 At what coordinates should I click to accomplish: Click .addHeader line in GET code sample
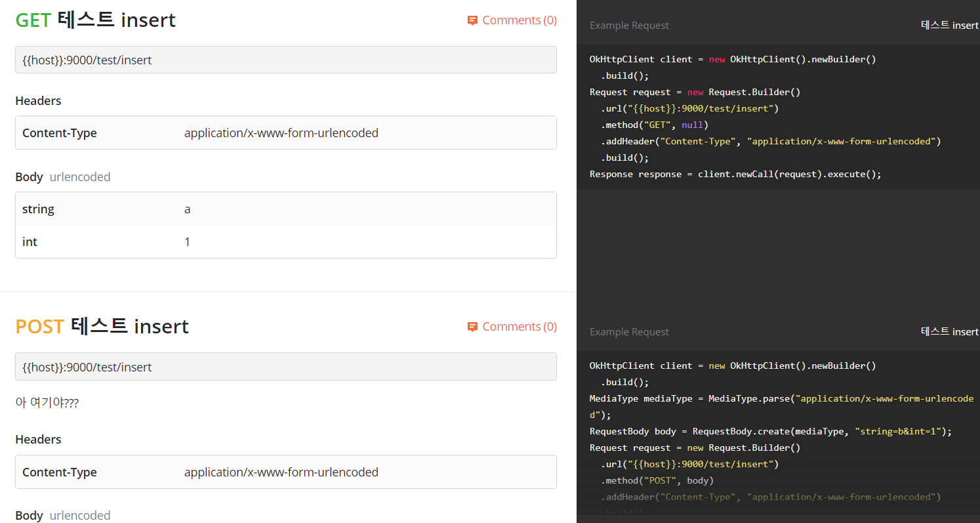[771, 141]
